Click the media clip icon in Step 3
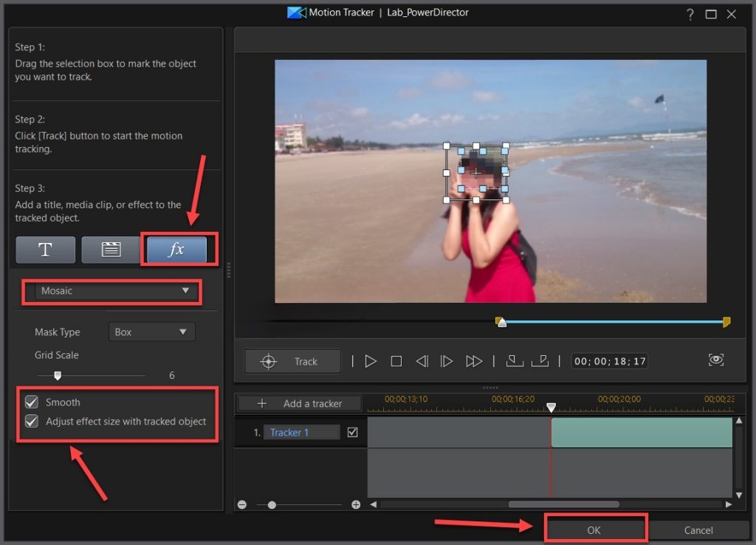756x545 pixels. point(111,250)
